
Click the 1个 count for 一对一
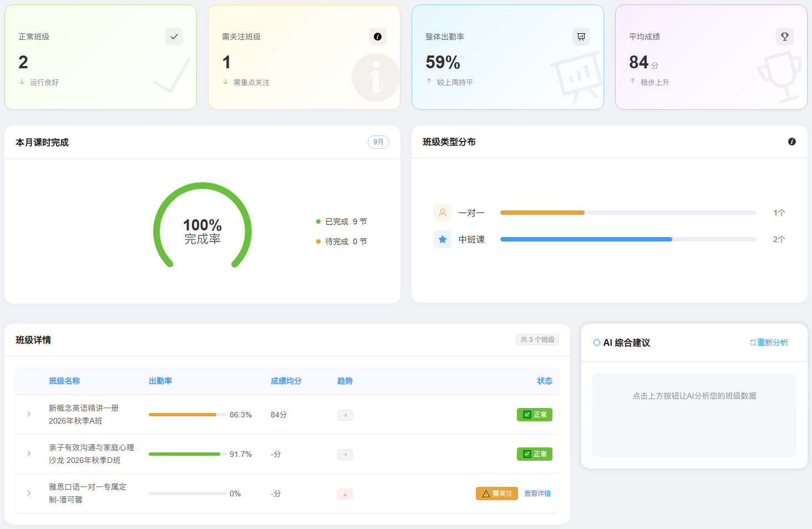(x=779, y=213)
